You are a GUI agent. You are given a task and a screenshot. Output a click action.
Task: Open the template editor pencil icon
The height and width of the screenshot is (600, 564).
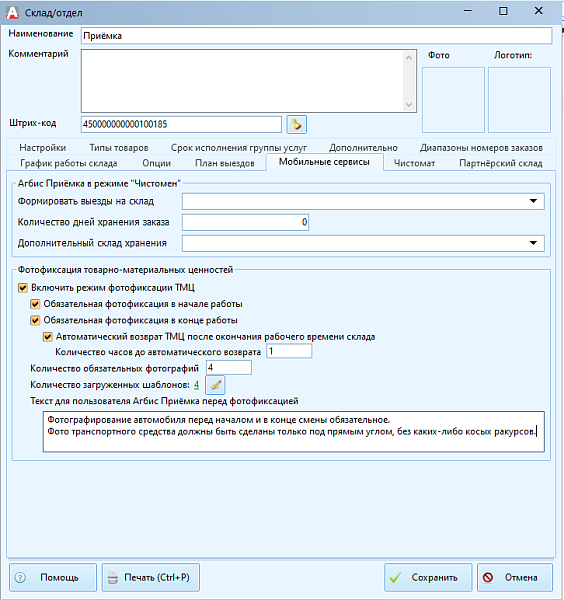(x=215, y=385)
